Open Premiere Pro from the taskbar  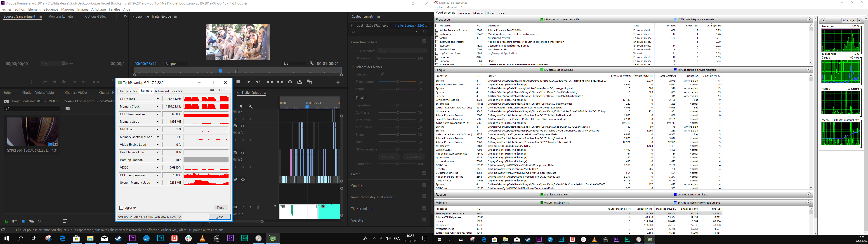click(x=132, y=238)
